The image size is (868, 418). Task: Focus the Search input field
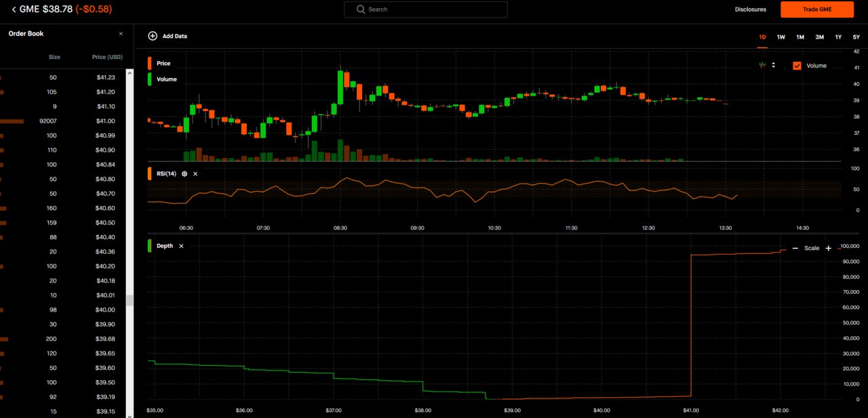coord(426,9)
